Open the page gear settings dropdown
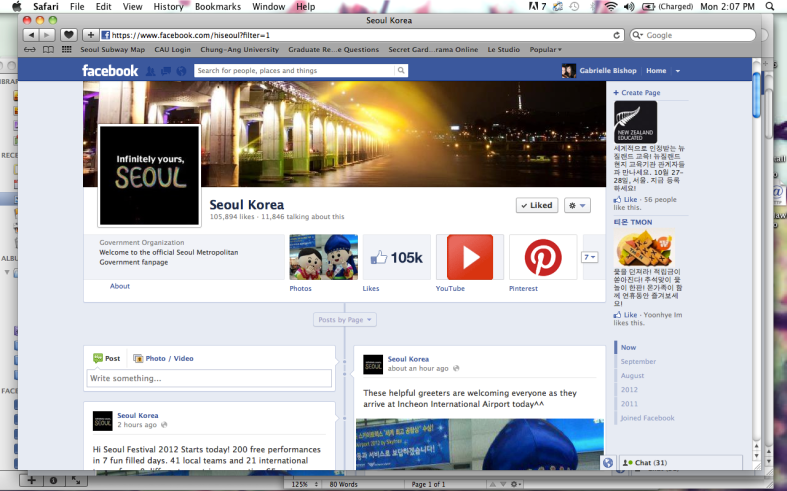 click(x=577, y=205)
